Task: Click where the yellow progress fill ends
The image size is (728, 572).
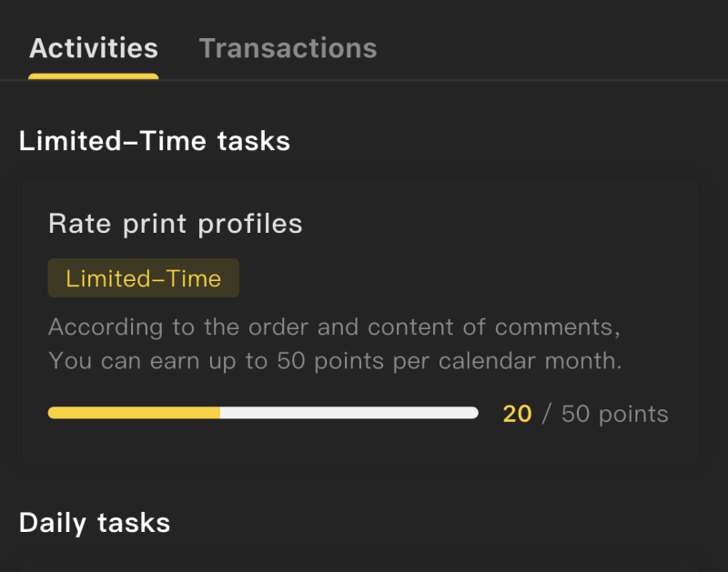Action: coord(219,413)
